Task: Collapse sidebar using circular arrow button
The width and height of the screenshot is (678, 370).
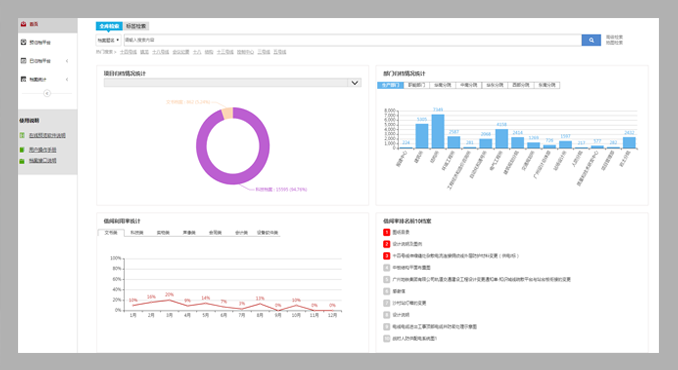Action: click(47, 93)
